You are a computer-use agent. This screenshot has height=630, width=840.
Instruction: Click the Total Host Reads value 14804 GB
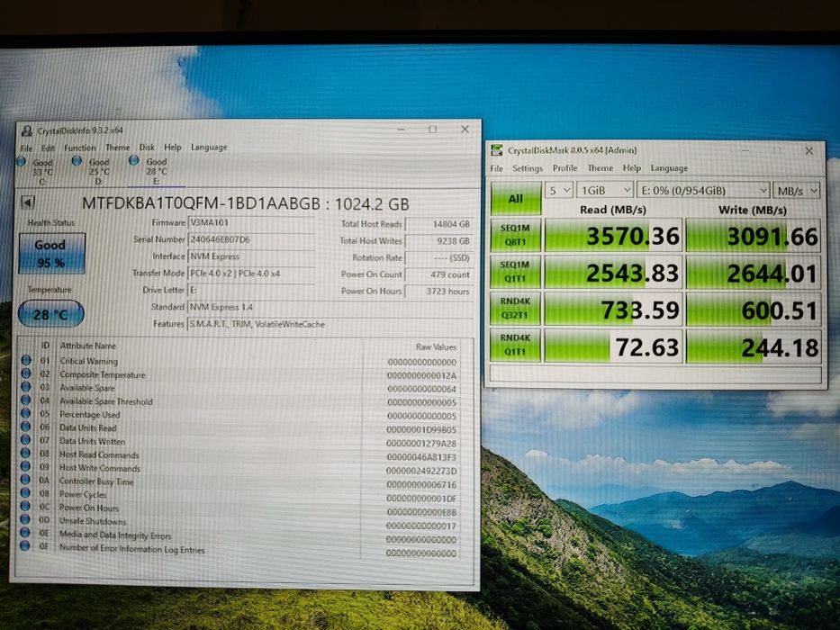pos(438,224)
